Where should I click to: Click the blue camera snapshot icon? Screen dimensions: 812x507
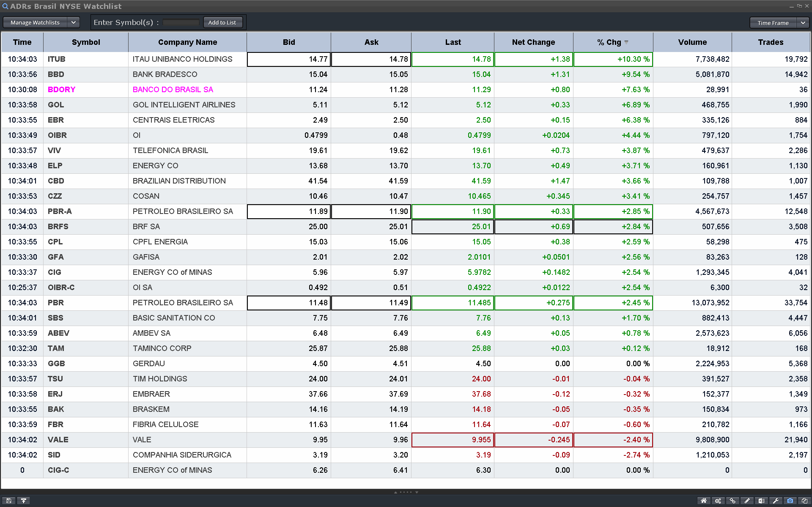pos(790,501)
